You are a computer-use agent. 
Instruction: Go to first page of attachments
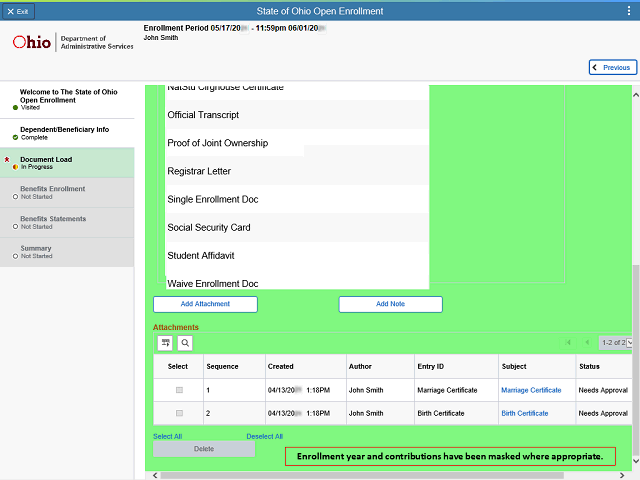click(x=568, y=342)
